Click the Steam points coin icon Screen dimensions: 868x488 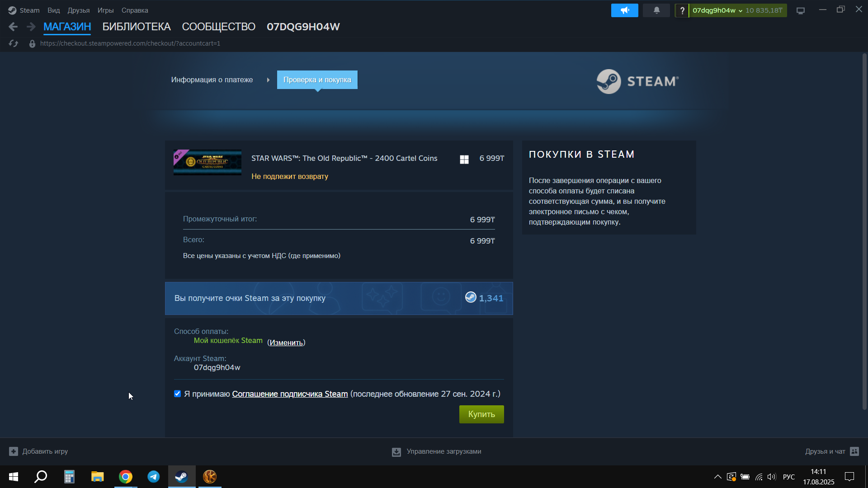[x=471, y=297]
